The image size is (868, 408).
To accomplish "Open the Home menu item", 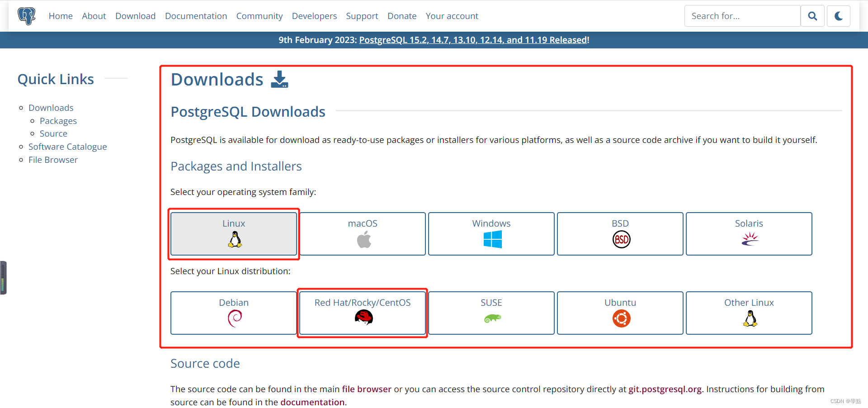I will coord(61,16).
